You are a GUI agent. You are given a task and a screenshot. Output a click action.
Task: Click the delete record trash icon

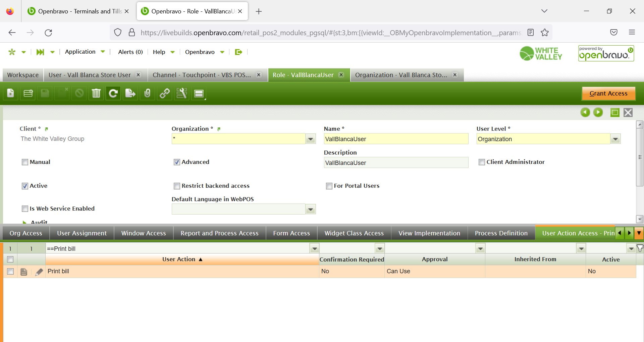(96, 94)
